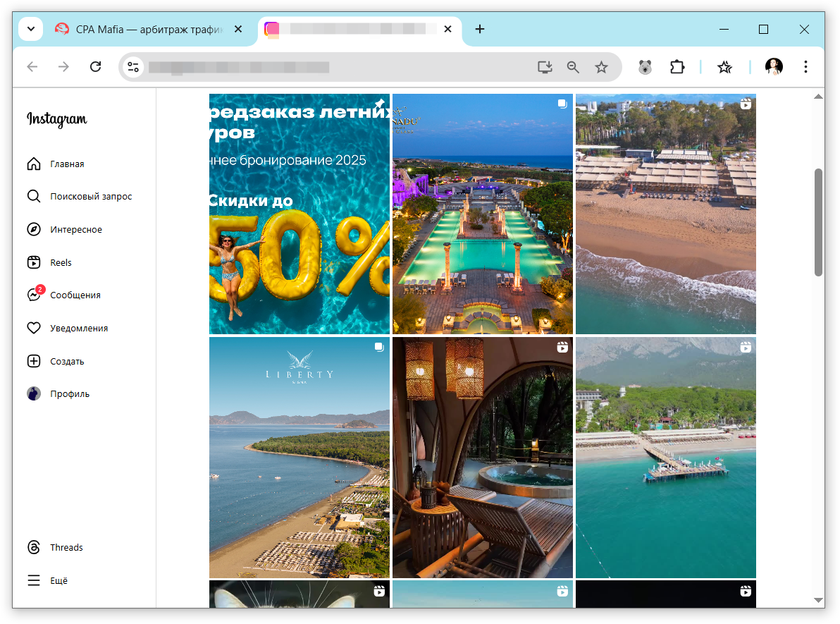Expand the Ещё hamburger menu
This screenshot has width=840, height=624.
coord(34,580)
